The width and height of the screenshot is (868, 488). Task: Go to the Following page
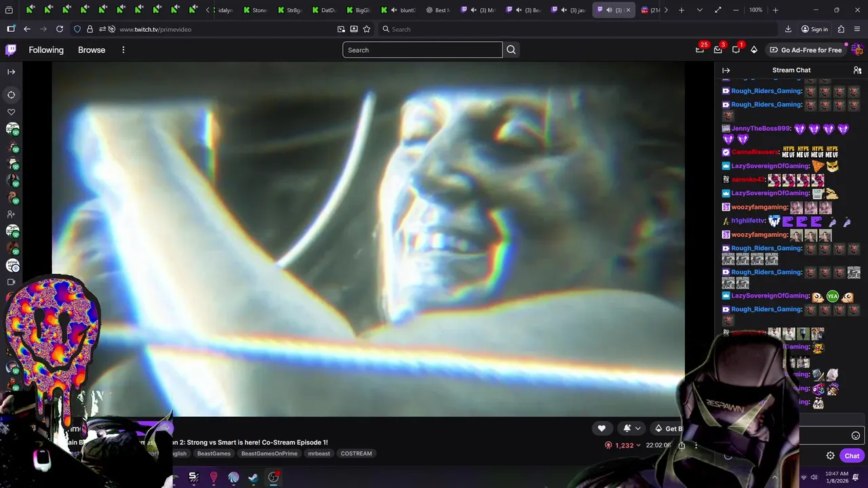point(46,50)
